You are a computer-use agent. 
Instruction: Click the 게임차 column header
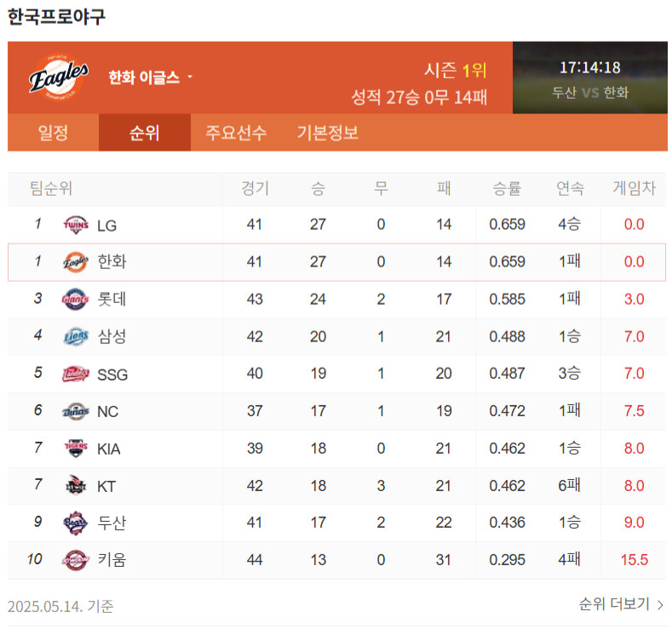(635, 188)
